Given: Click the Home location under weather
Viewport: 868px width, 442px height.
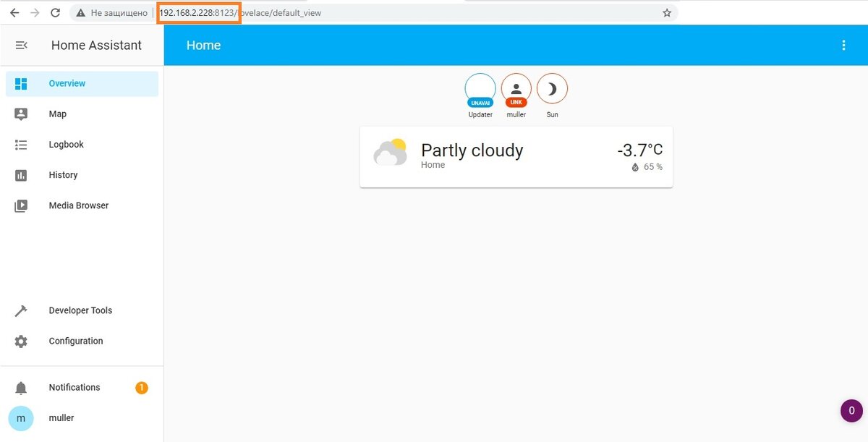Looking at the screenshot, I should [x=433, y=165].
